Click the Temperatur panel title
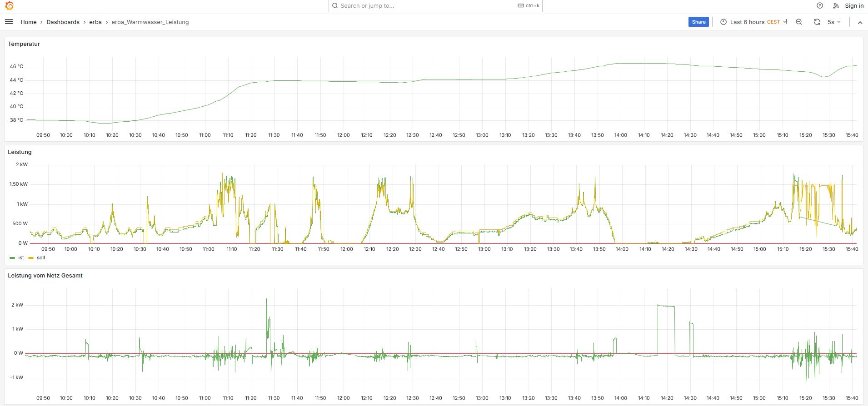868x406 pixels. pyautogui.click(x=24, y=44)
